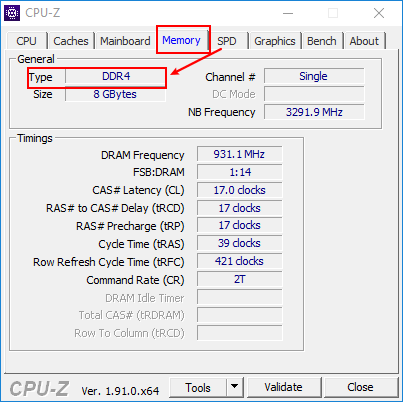Click the DDR4 memory type field
This screenshot has height=402, width=403.
coord(116,76)
